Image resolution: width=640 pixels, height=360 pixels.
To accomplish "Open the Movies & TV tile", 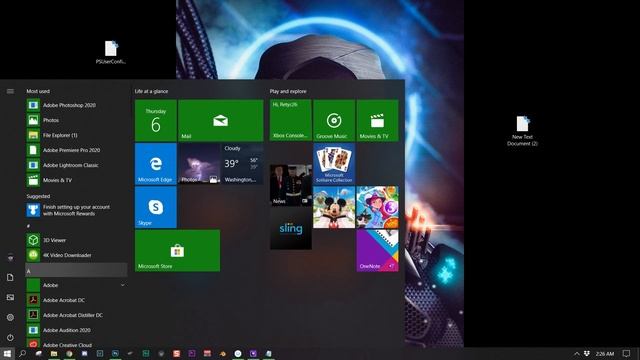I will 377,120.
